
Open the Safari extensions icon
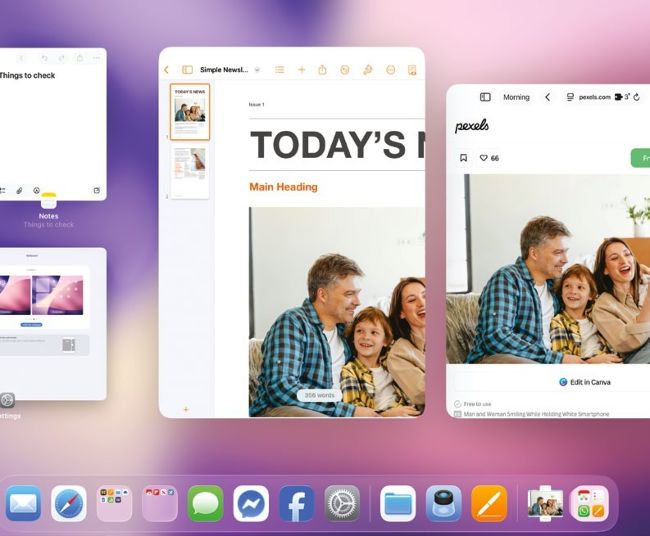[x=619, y=97]
